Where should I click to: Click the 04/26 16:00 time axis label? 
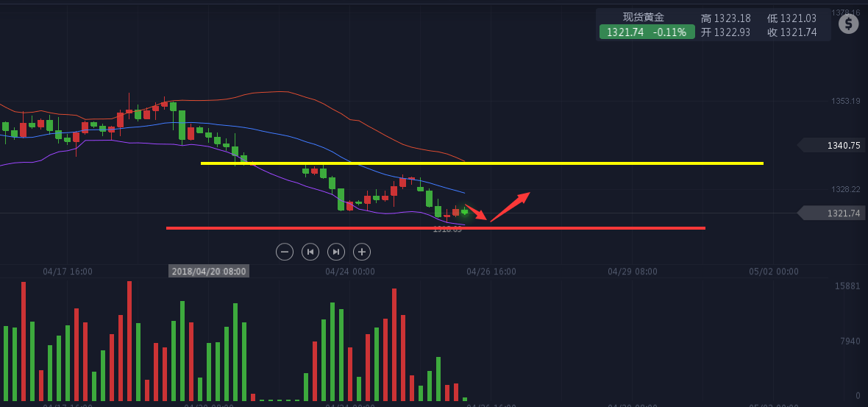point(491,272)
